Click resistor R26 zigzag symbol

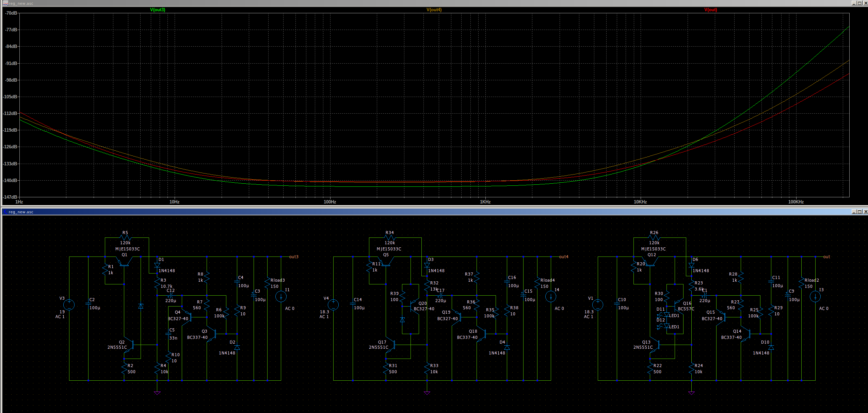[x=654, y=238]
